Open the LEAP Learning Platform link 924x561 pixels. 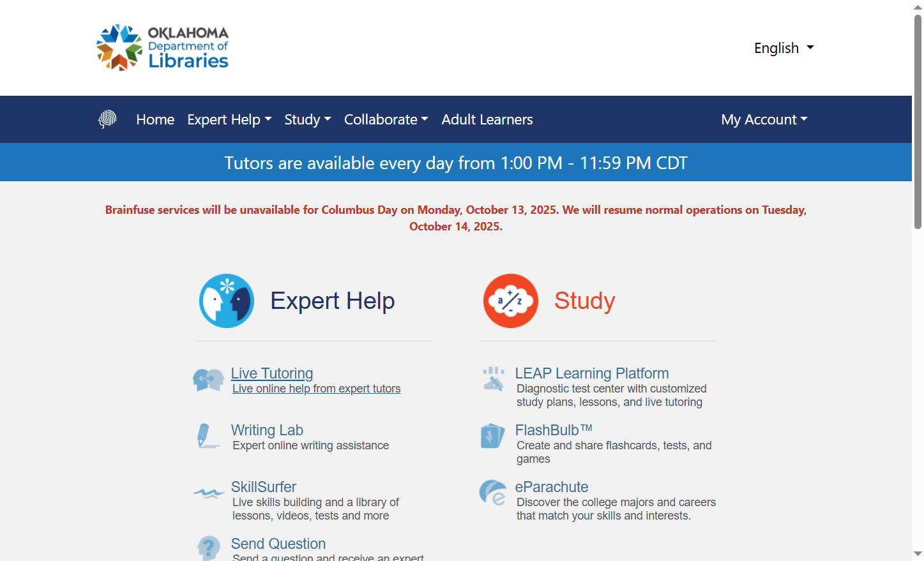[592, 373]
